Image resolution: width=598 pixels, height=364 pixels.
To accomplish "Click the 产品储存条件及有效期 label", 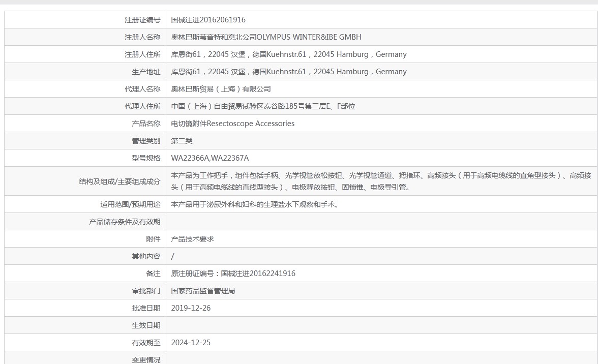I will (125, 222).
